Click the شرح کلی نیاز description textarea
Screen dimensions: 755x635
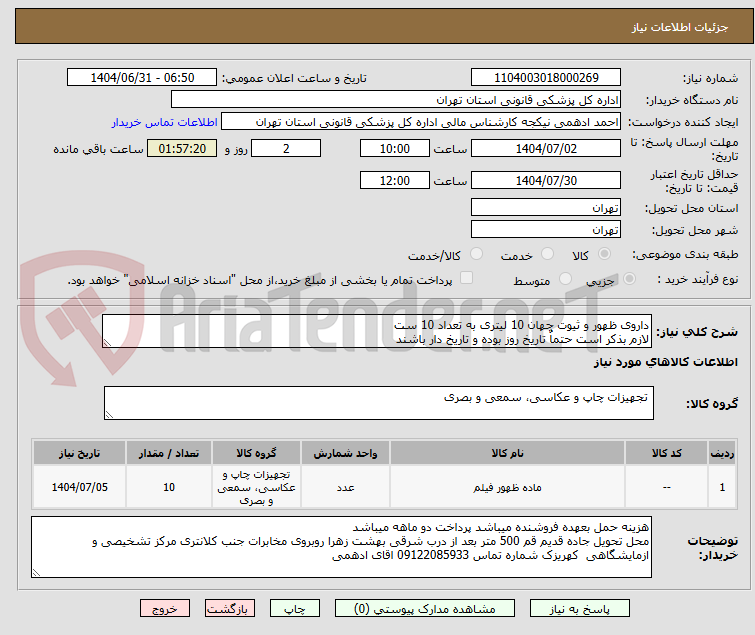(x=377, y=331)
